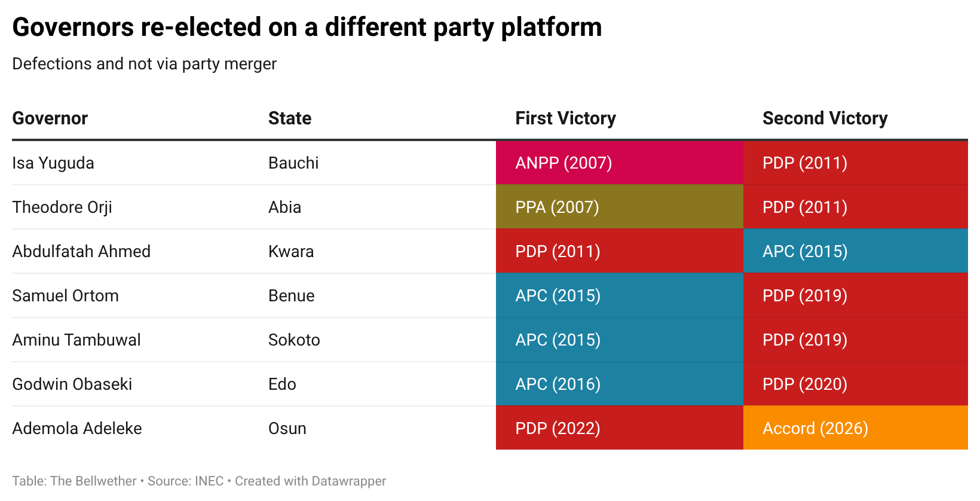Select the Osun state cell
This screenshot has height=501, width=980.
click(287, 428)
